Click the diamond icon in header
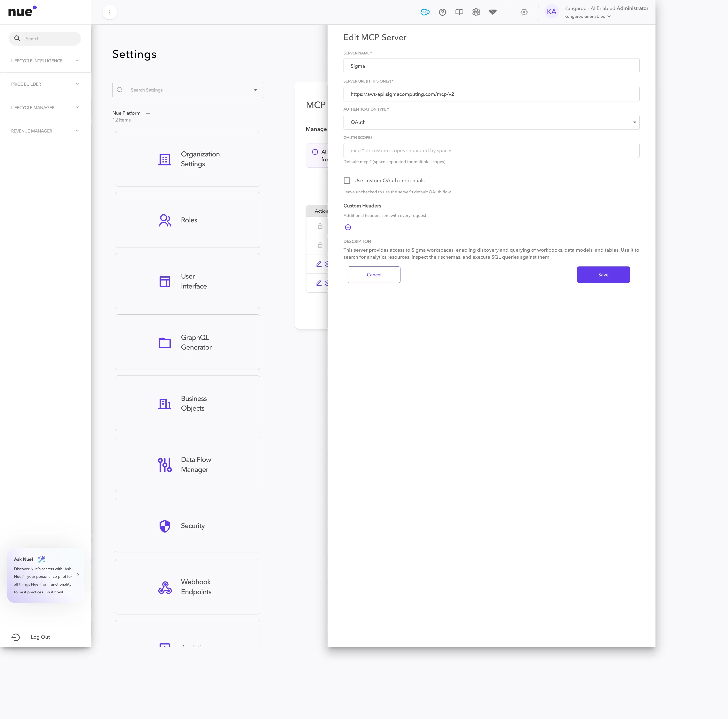Screen dimensions: 728x719 (493, 12)
